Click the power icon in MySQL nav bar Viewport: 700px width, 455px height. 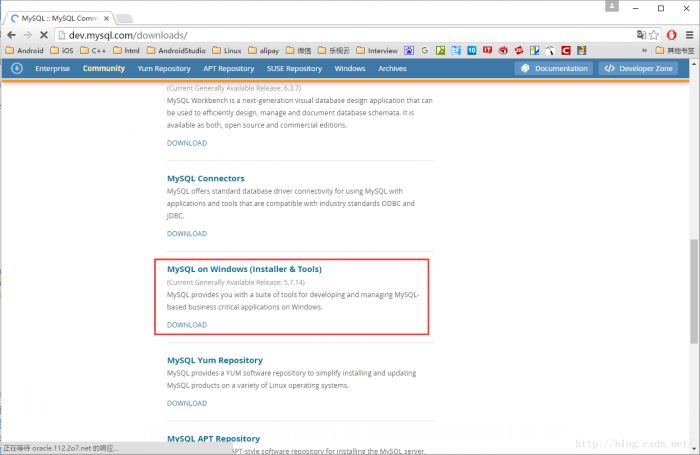click(x=16, y=68)
